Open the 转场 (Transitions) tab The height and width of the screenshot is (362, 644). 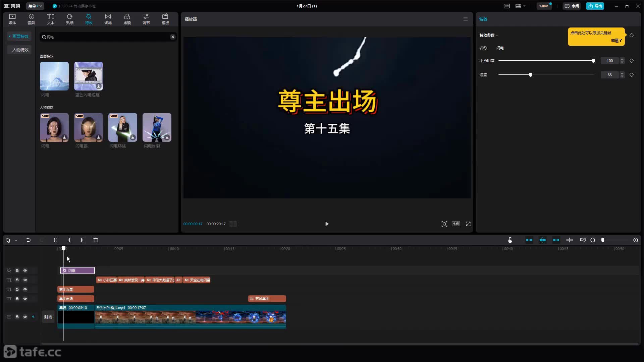click(x=108, y=19)
